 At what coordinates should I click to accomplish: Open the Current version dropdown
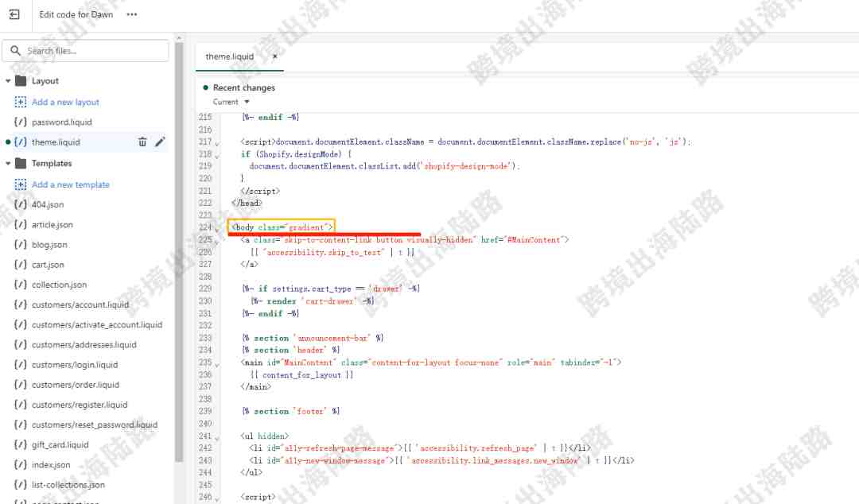[x=231, y=102]
